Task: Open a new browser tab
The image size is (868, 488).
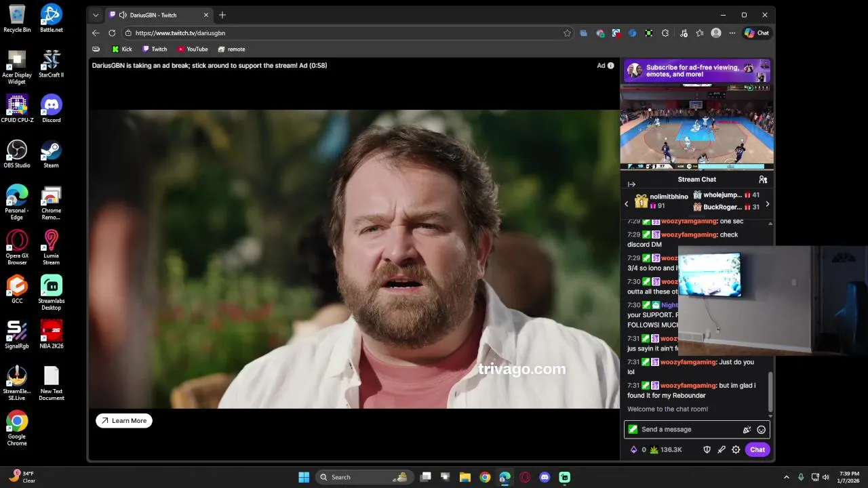Action: (x=222, y=15)
